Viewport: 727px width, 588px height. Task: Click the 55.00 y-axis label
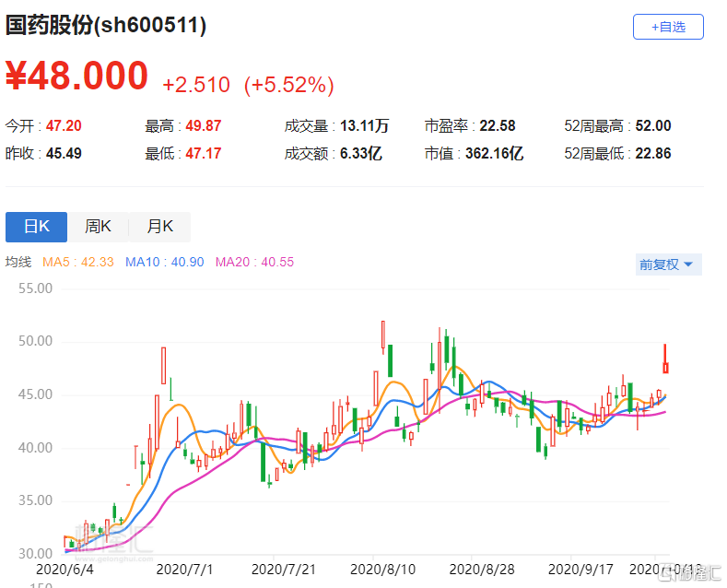(35, 288)
